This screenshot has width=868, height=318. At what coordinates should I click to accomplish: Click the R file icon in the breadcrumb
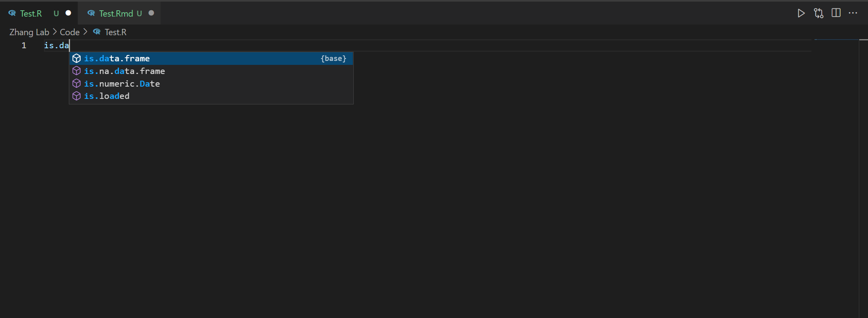97,32
